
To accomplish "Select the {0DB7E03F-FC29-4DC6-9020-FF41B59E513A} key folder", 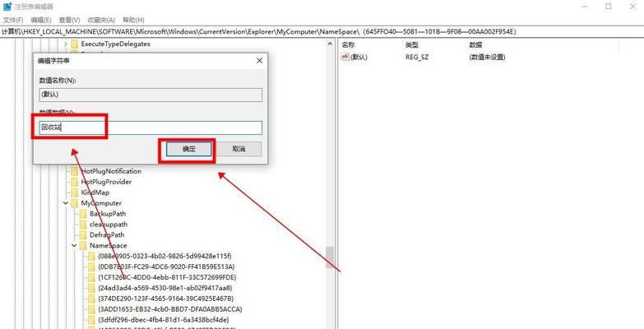I will [x=161, y=266].
